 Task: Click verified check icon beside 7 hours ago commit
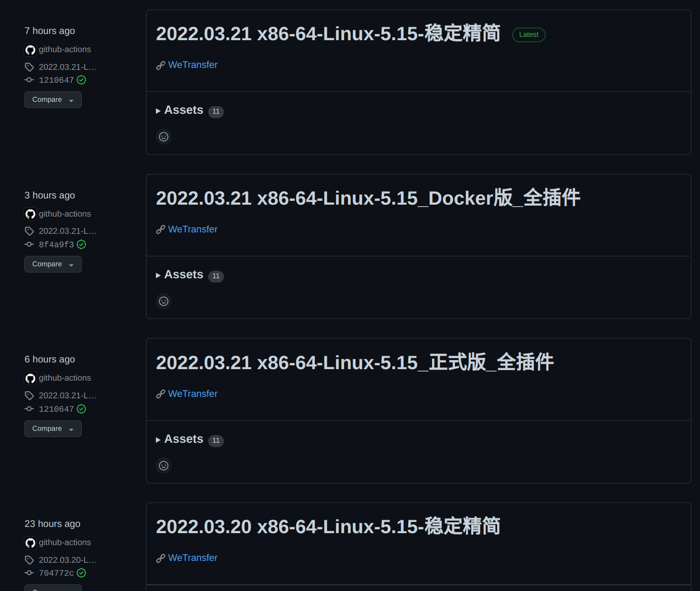click(81, 80)
